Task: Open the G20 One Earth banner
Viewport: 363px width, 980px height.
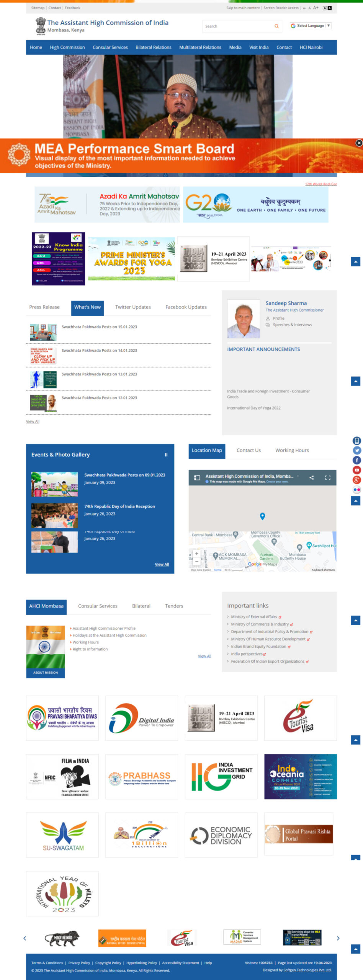Action: pyautogui.click(x=256, y=204)
